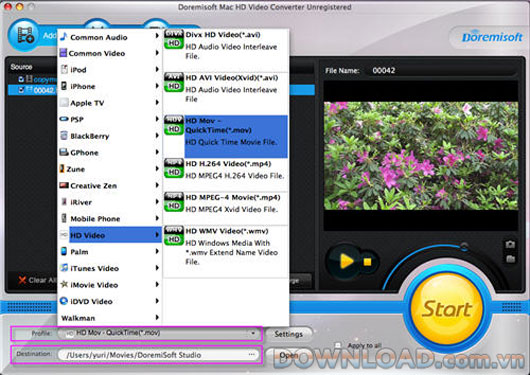Click the flower video preview
Screen dimensions: 530x375
421,156
